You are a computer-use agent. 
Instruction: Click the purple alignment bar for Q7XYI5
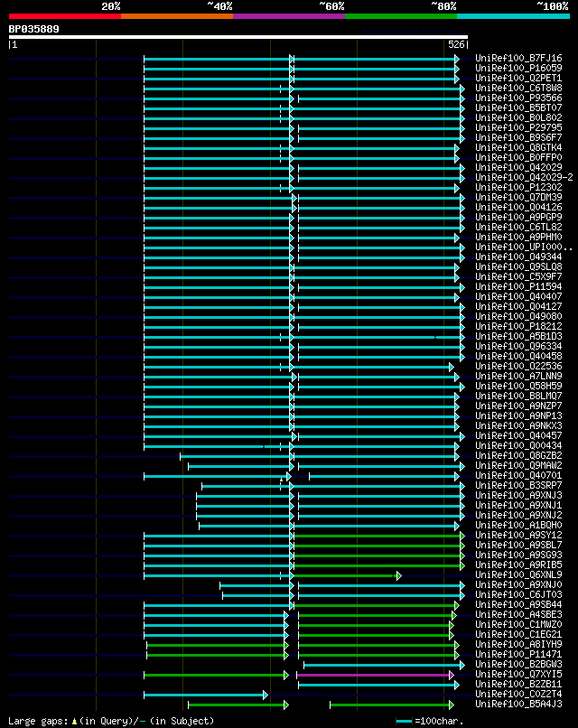coord(374,675)
